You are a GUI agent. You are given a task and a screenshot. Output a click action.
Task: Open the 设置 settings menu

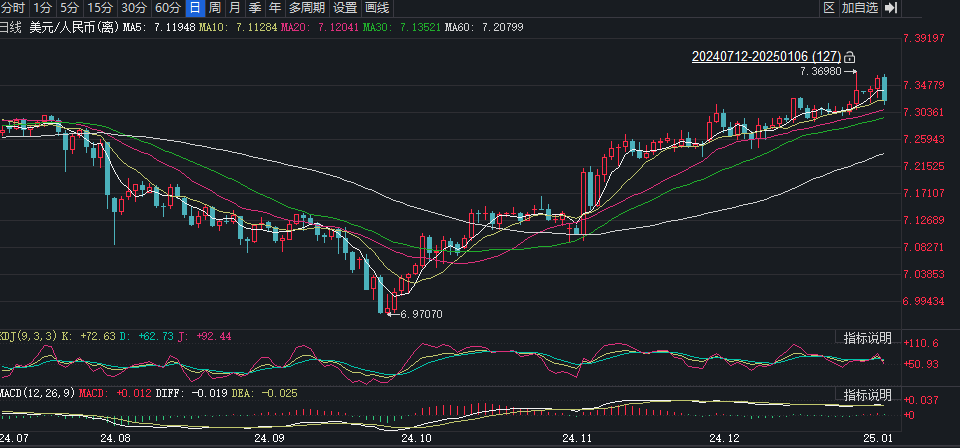(x=345, y=8)
